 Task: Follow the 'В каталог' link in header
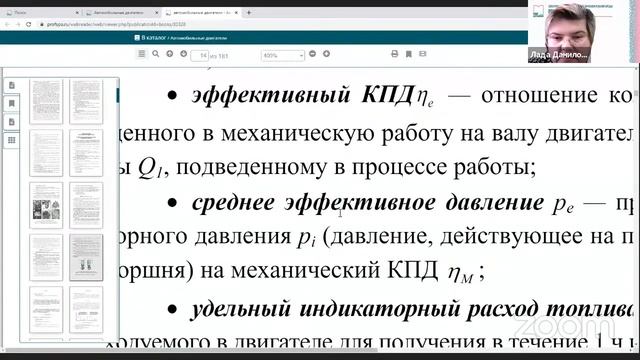[153, 38]
